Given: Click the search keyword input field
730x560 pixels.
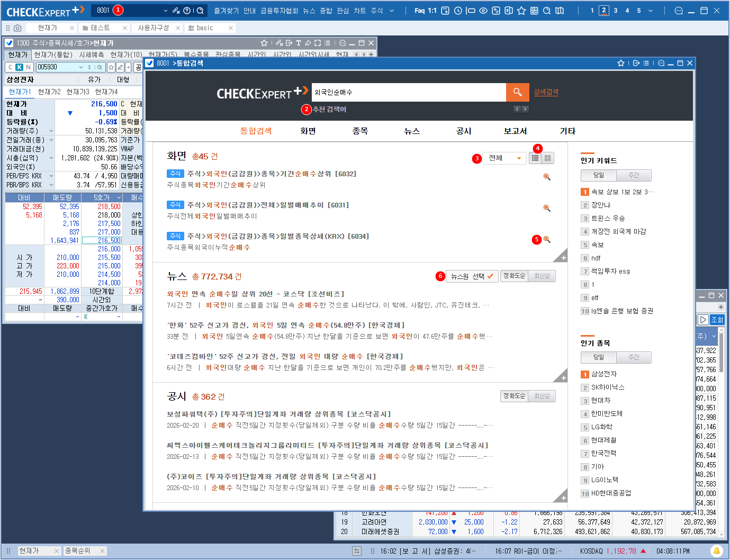Looking at the screenshot, I should click(408, 92).
